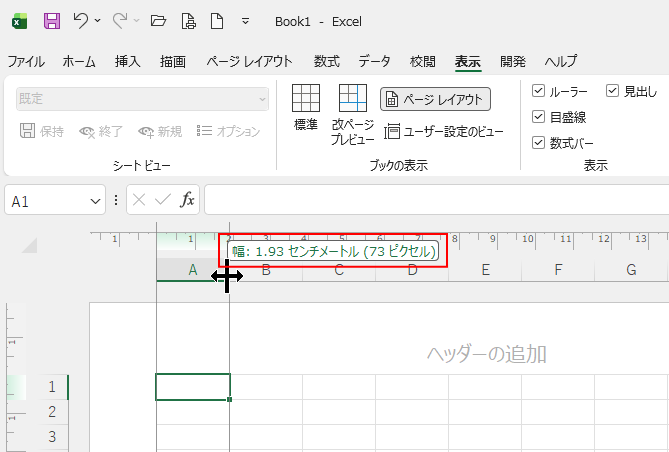The image size is (669, 452).
Task: Switch to the ホーム tab
Action: click(x=79, y=61)
